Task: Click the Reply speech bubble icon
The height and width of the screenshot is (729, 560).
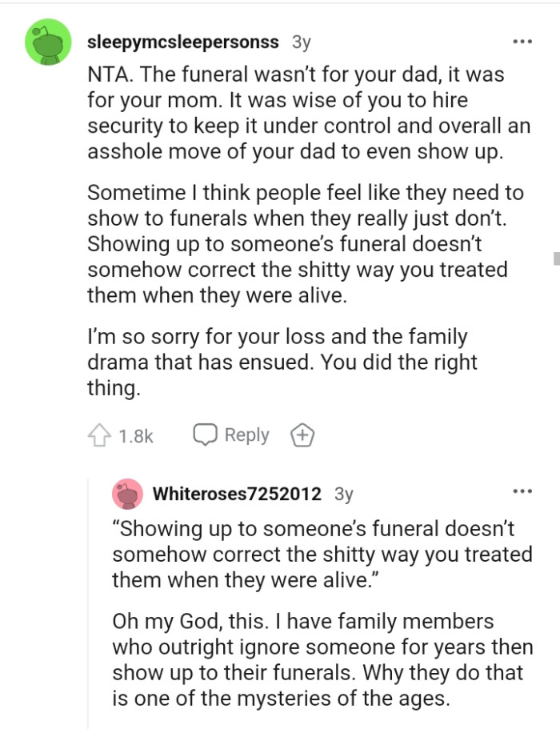Action: pos(207,435)
